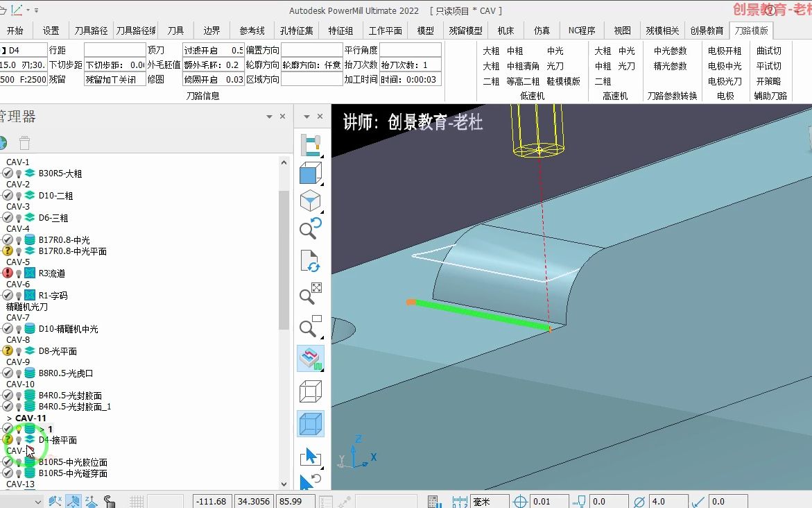Toggle the check status of D10-二粗 toolpath
The image size is (812, 508).
tap(7, 196)
